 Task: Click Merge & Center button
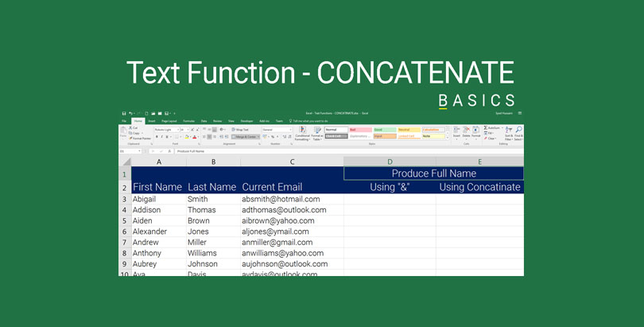[x=246, y=137]
